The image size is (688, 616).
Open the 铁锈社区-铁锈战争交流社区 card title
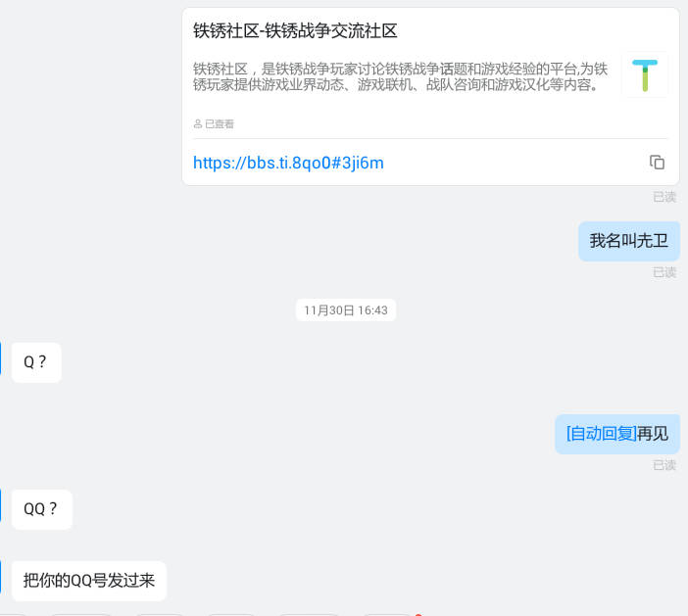coord(295,31)
